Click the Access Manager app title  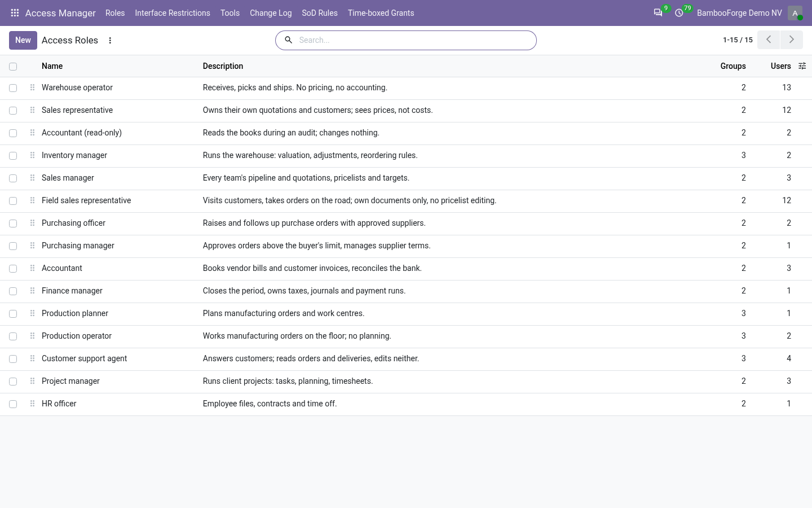tap(60, 13)
